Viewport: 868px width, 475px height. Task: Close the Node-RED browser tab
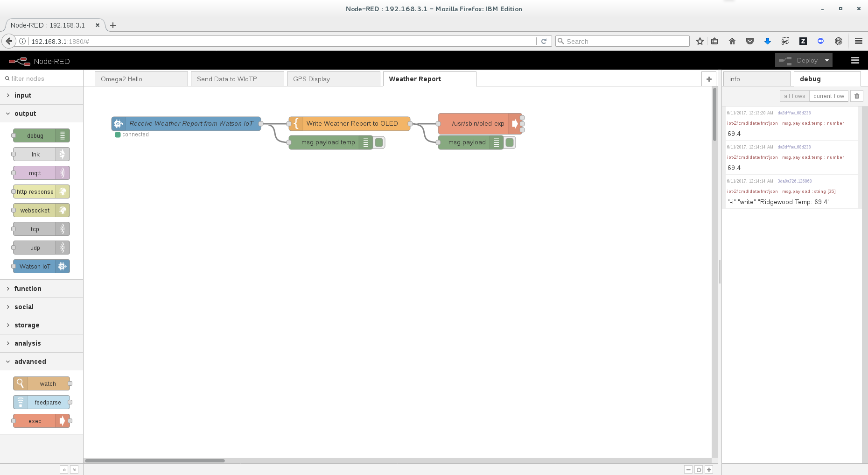pos(98,25)
